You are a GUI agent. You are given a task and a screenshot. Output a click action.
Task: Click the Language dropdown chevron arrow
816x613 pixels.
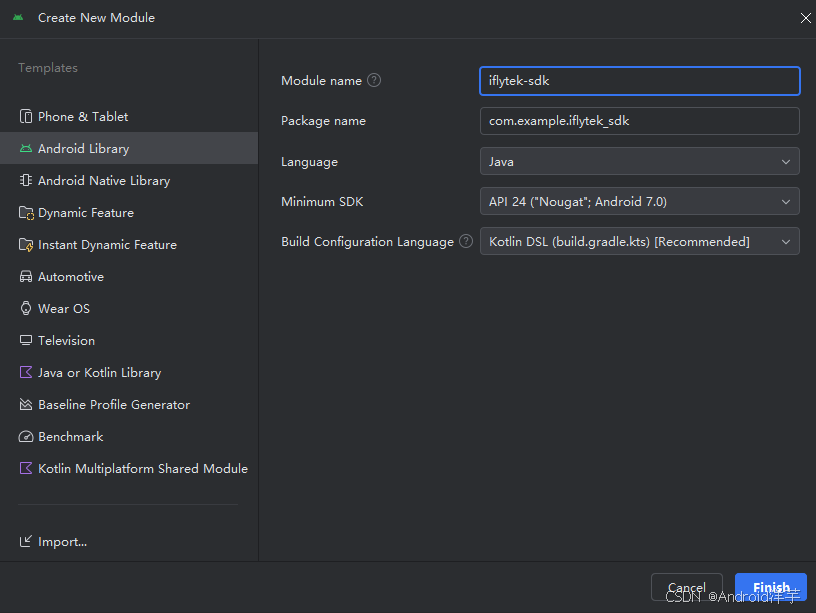(x=786, y=162)
